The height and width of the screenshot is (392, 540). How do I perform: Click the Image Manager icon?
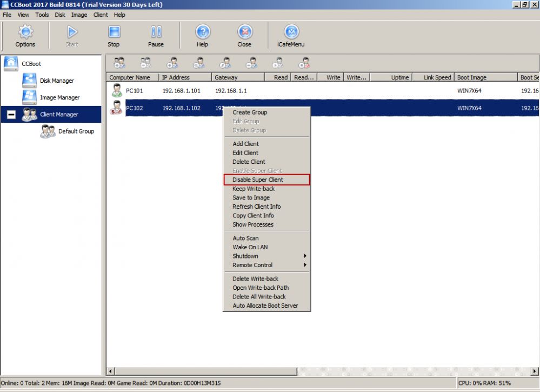(x=29, y=97)
